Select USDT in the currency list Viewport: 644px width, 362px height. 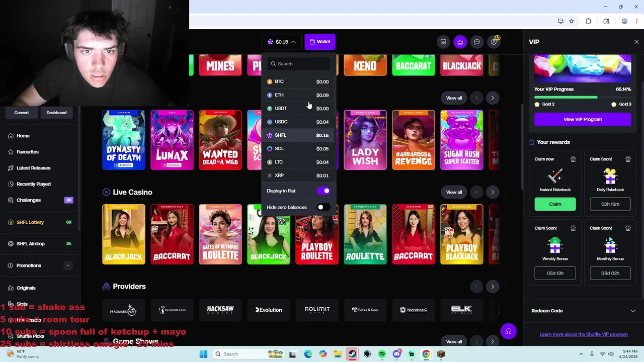click(298, 109)
